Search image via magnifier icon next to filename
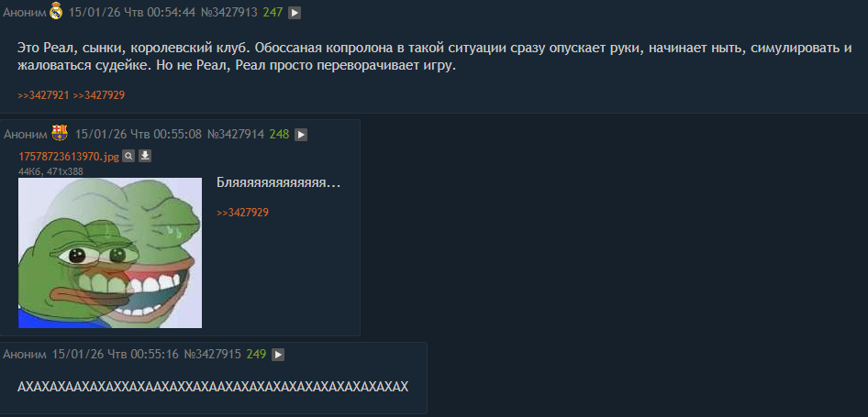868x417 pixels. [x=128, y=157]
